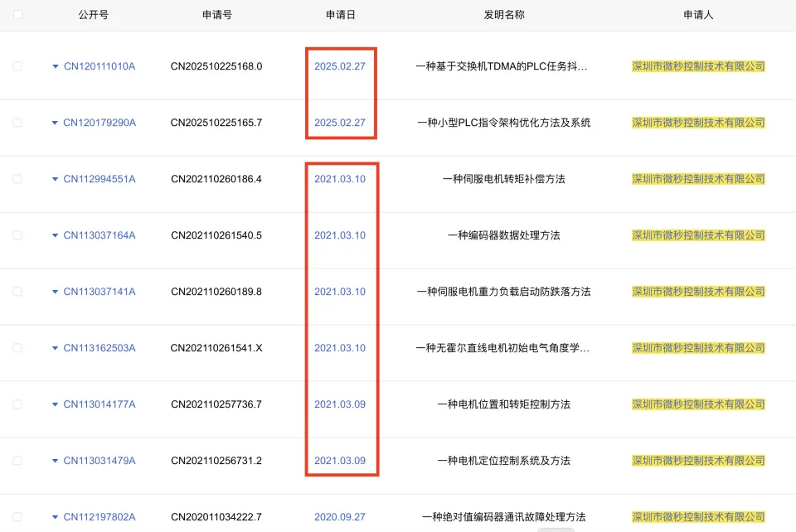Expand arrow beside CN113162503A

coord(56,348)
